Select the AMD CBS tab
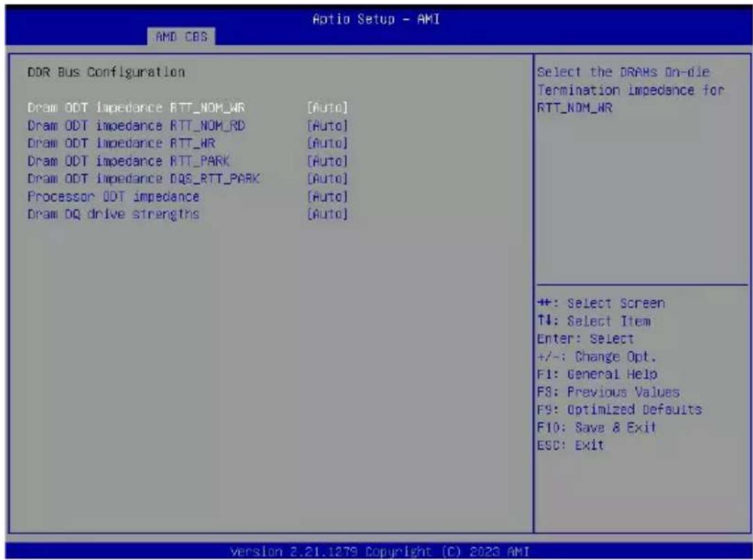Image resolution: width=753 pixels, height=560 pixels. coord(181,37)
